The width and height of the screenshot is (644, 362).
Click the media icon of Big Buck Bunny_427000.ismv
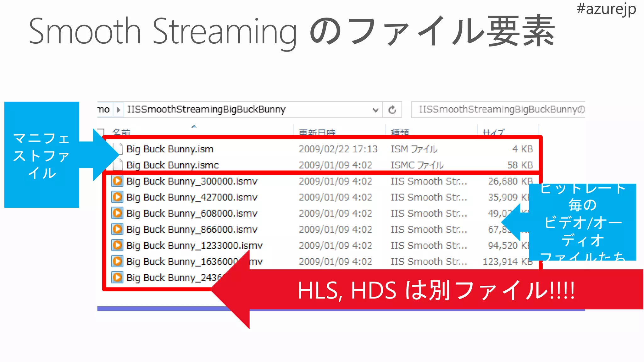(x=117, y=197)
